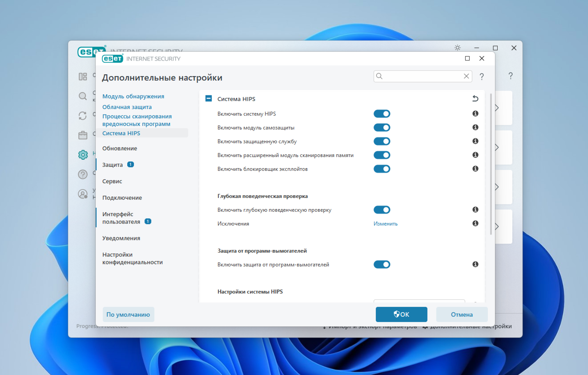Disable защита от программ-вымогателей switch
The height and width of the screenshot is (375, 588).
382,265
